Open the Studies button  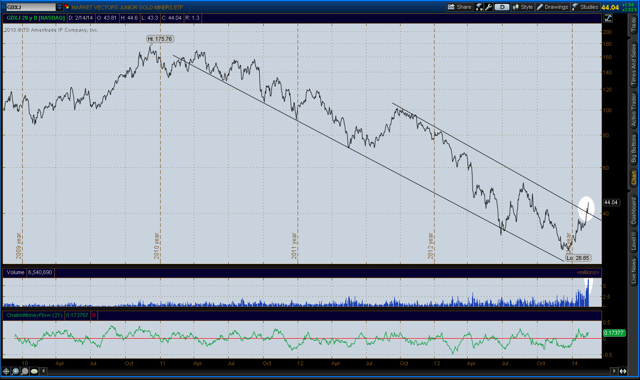click(x=585, y=7)
